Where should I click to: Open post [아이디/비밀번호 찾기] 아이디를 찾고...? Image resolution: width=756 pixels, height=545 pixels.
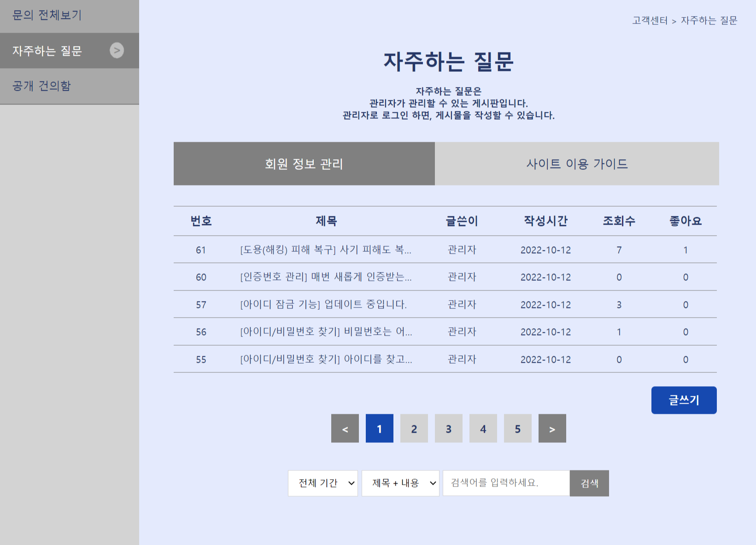tap(326, 359)
